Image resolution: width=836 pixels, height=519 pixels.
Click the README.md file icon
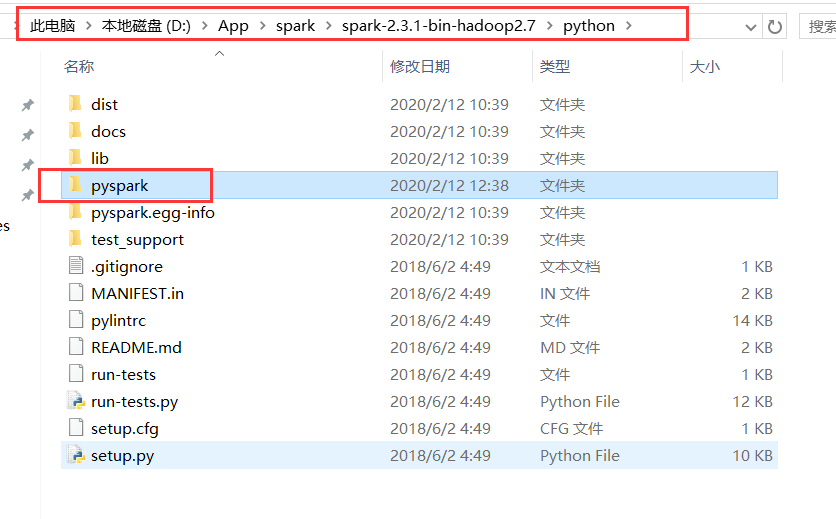[76, 347]
